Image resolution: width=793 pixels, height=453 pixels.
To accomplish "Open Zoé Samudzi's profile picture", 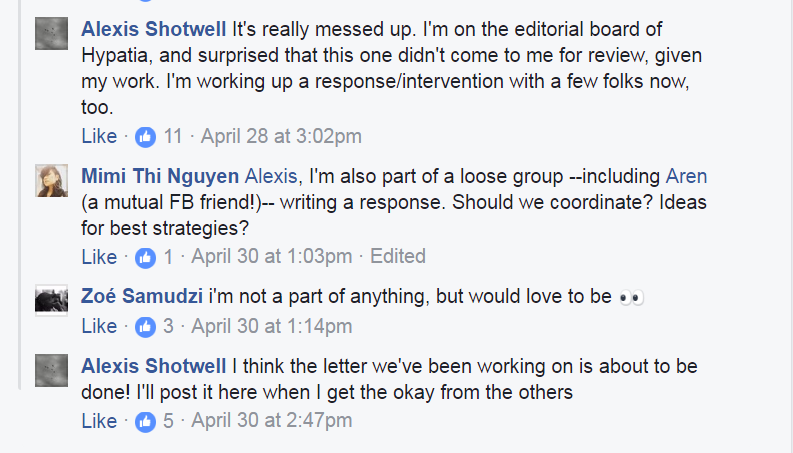I will (x=51, y=299).
